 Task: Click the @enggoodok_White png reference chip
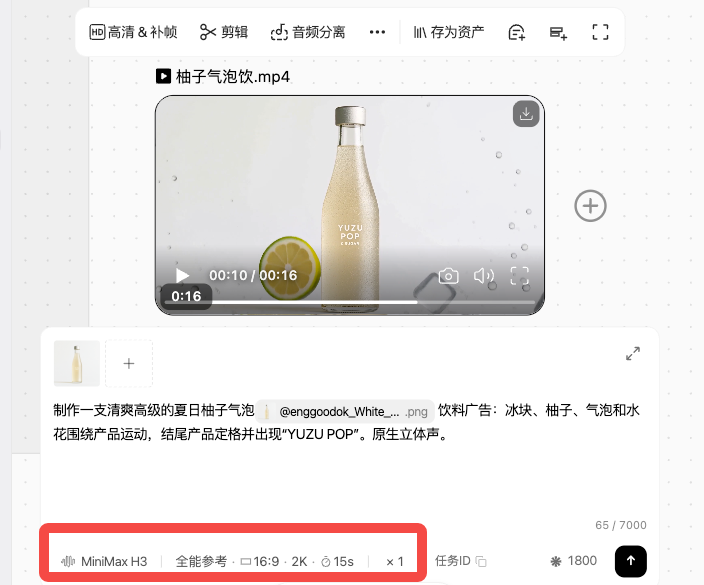[x=345, y=411]
